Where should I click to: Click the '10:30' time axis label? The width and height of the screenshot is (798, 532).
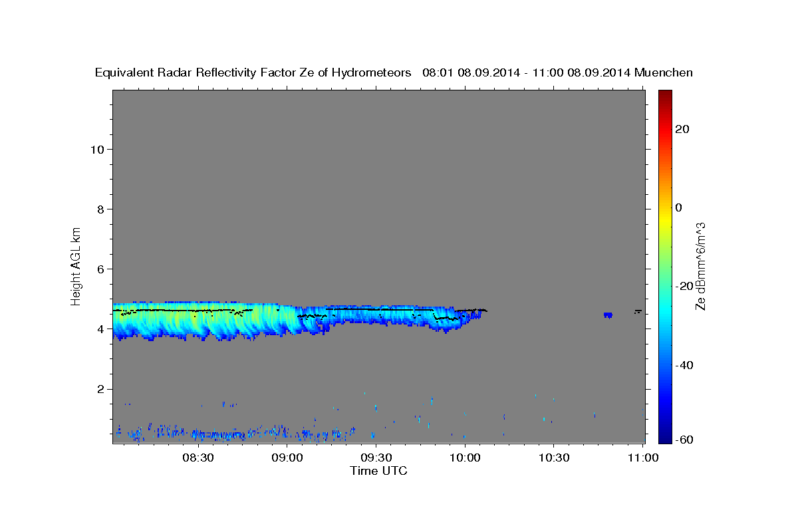(554, 458)
